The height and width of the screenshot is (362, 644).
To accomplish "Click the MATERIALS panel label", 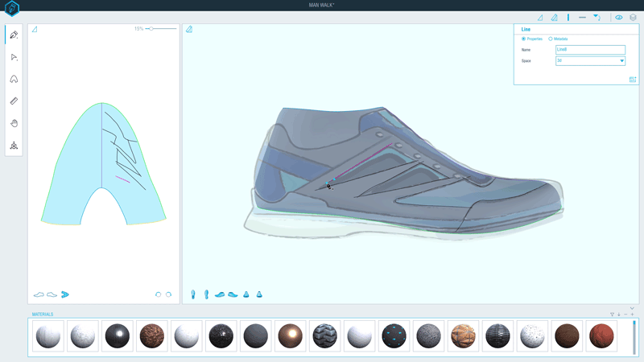I will [43, 315].
